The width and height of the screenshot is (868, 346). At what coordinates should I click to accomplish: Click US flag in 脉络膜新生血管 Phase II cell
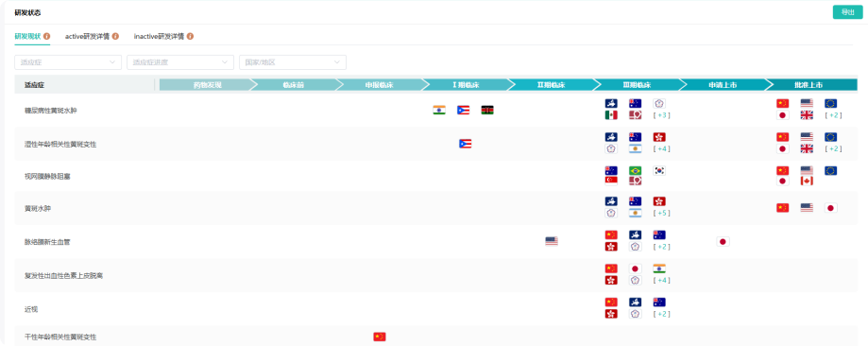pyautogui.click(x=552, y=241)
